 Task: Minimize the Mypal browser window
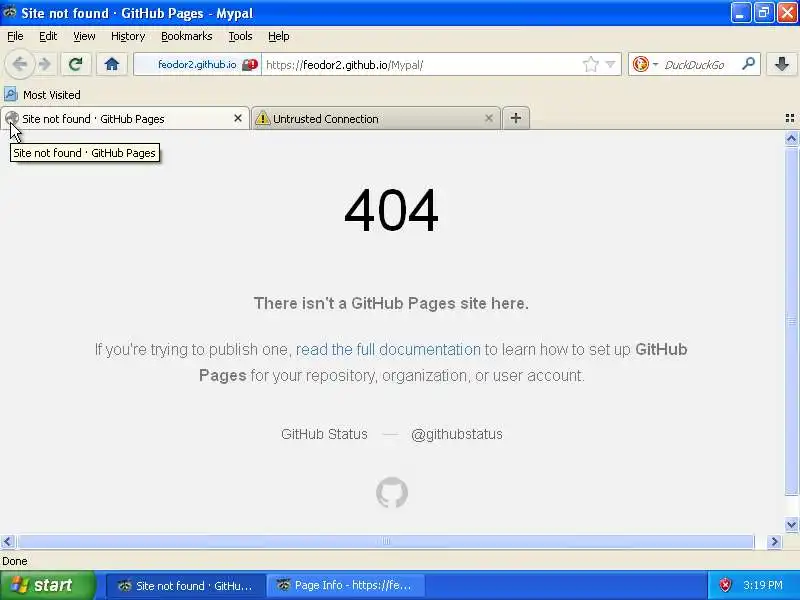740,13
